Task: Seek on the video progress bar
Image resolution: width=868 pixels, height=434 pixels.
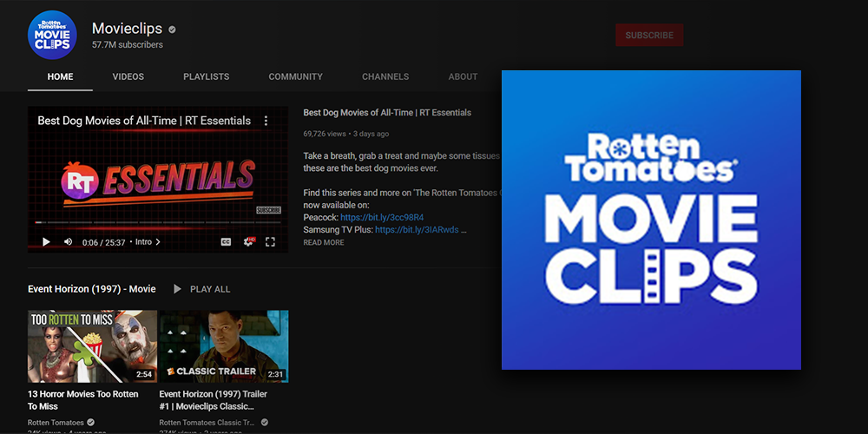Action: 158,222
